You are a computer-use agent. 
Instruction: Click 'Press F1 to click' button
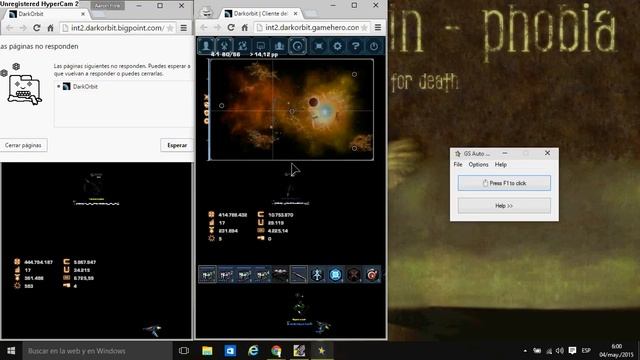coord(504,183)
